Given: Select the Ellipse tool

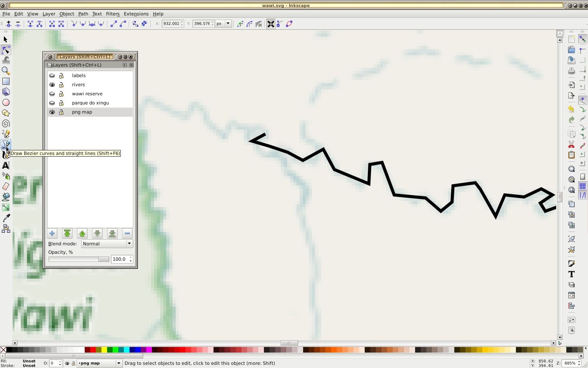Looking at the screenshot, I should [6, 103].
